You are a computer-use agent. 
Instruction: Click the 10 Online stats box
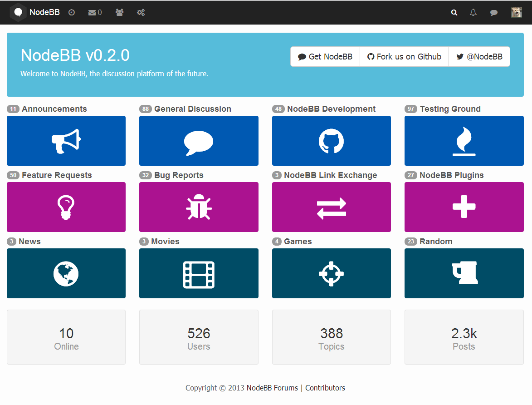(66, 337)
